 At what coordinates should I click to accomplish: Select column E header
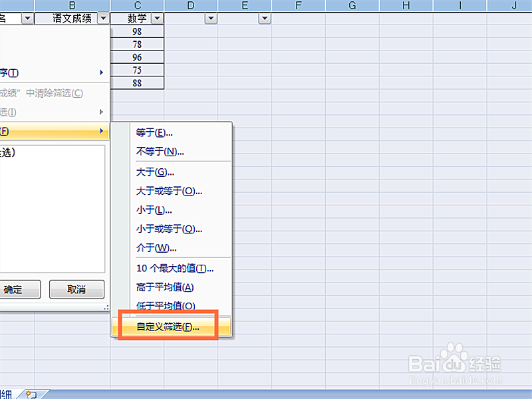tap(245, 5)
